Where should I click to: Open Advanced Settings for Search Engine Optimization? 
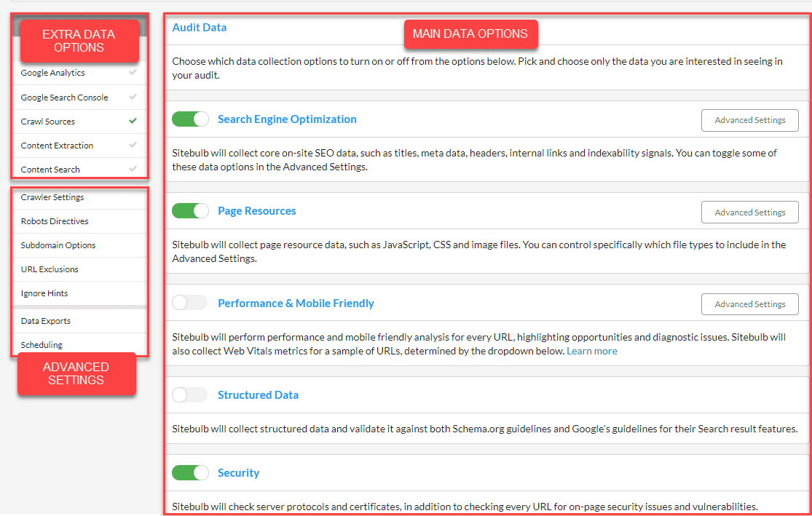tap(750, 120)
